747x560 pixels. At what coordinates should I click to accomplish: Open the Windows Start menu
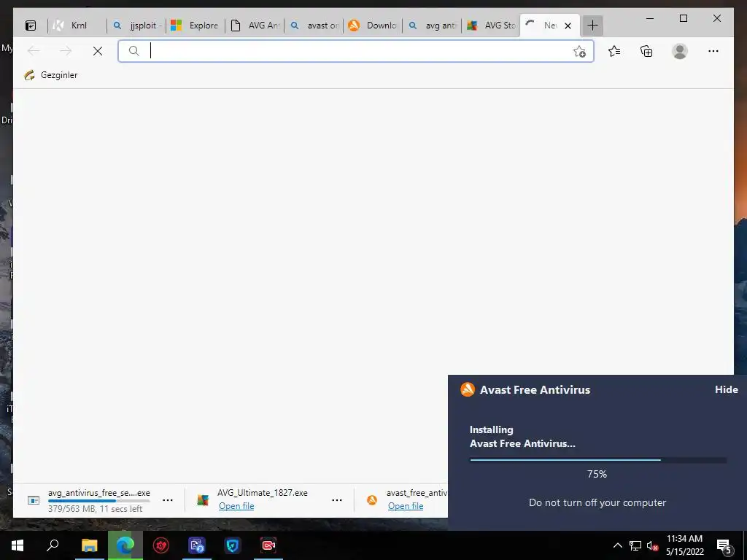click(x=18, y=545)
